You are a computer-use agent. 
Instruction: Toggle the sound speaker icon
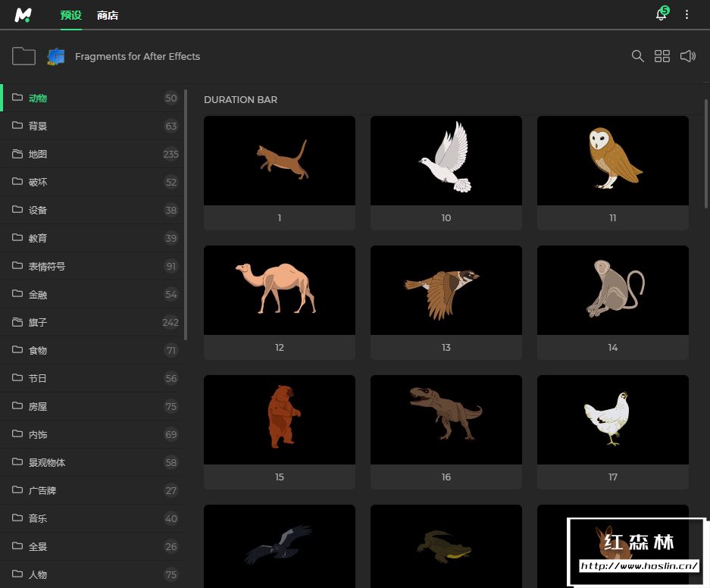pyautogui.click(x=687, y=56)
